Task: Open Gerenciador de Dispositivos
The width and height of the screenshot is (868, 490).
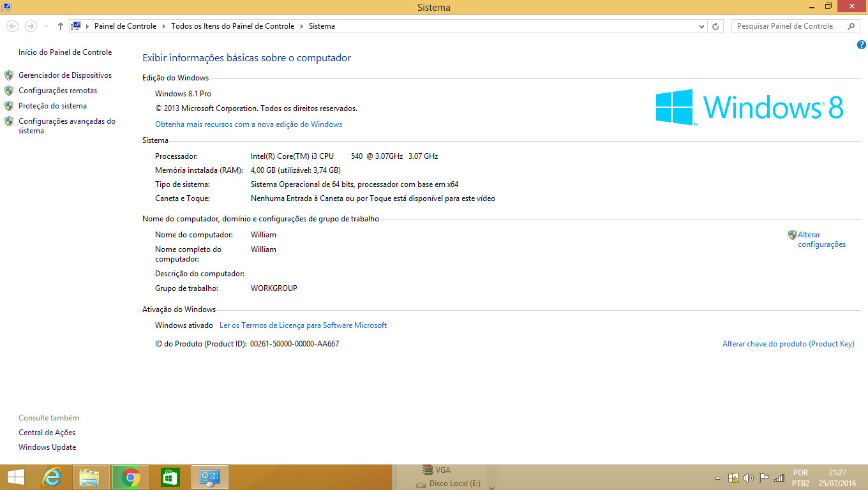Action: click(x=65, y=75)
